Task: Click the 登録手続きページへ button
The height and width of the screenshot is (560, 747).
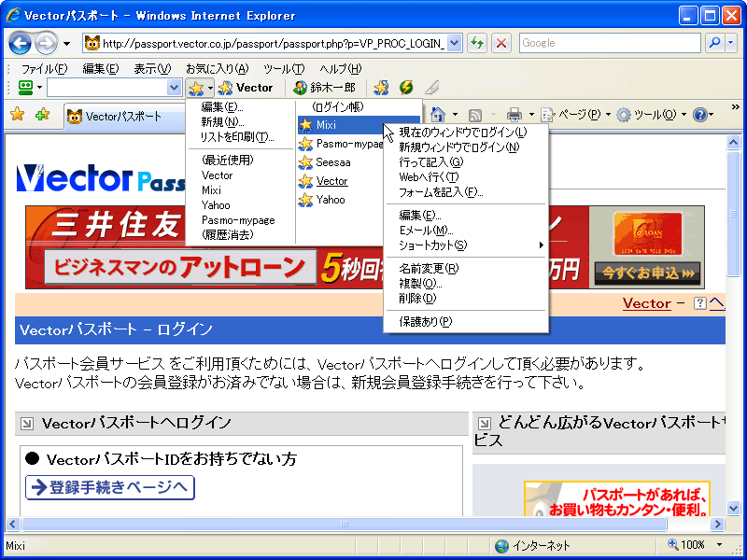Action: click(110, 487)
